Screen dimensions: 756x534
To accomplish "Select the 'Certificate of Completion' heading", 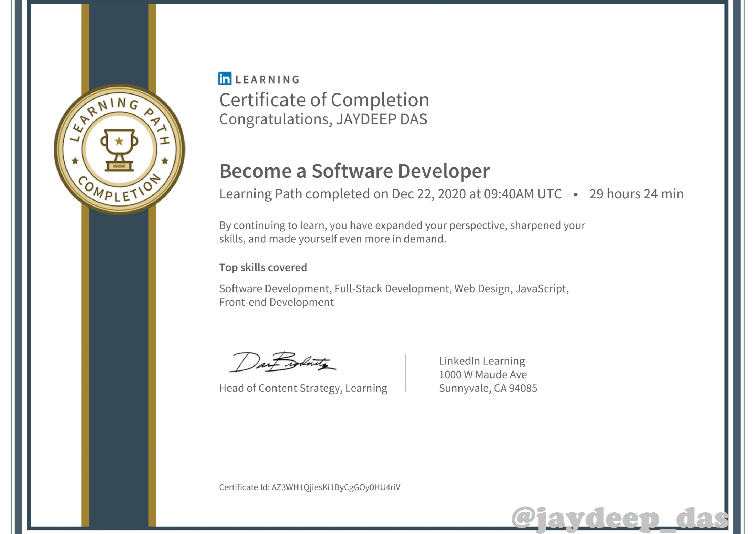I will (x=324, y=100).
